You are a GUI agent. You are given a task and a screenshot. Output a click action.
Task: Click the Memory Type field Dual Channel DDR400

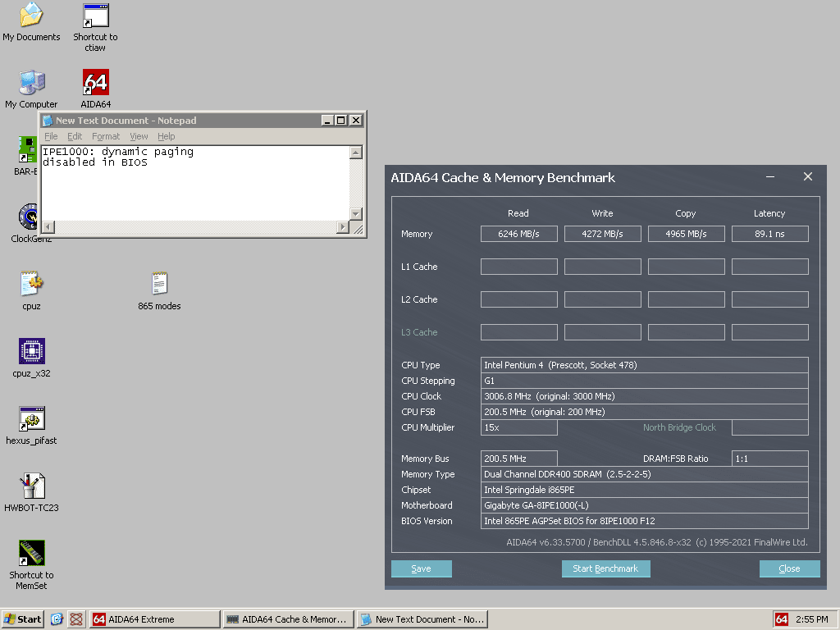(x=645, y=474)
